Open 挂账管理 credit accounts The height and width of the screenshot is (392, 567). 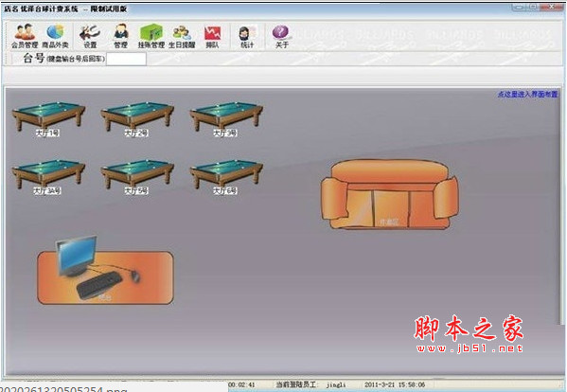151,36
